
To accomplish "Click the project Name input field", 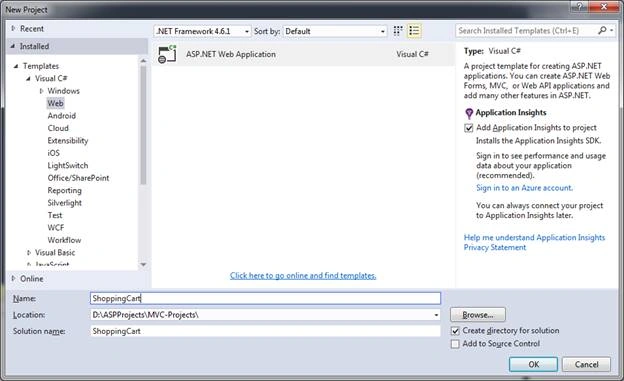I will (x=265, y=298).
